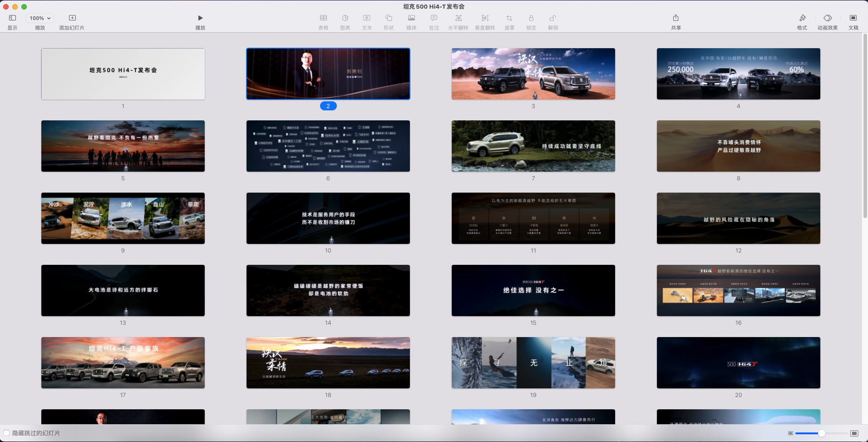The width and height of the screenshot is (868, 442).
Task: Select slide 12 thumbnail 越野的风险藏在隐秘的角落
Action: coord(739,219)
